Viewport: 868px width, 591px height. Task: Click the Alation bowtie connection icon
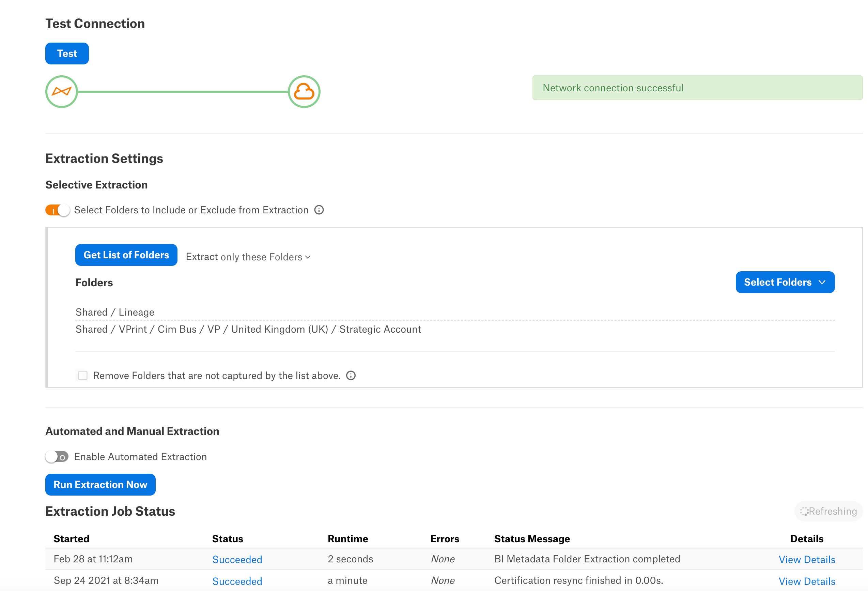pyautogui.click(x=62, y=92)
